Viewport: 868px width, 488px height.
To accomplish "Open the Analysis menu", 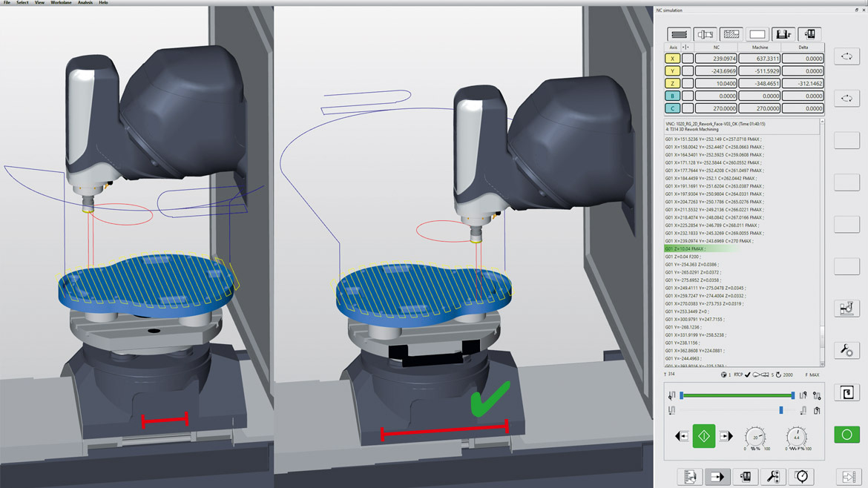I will tap(85, 3).
